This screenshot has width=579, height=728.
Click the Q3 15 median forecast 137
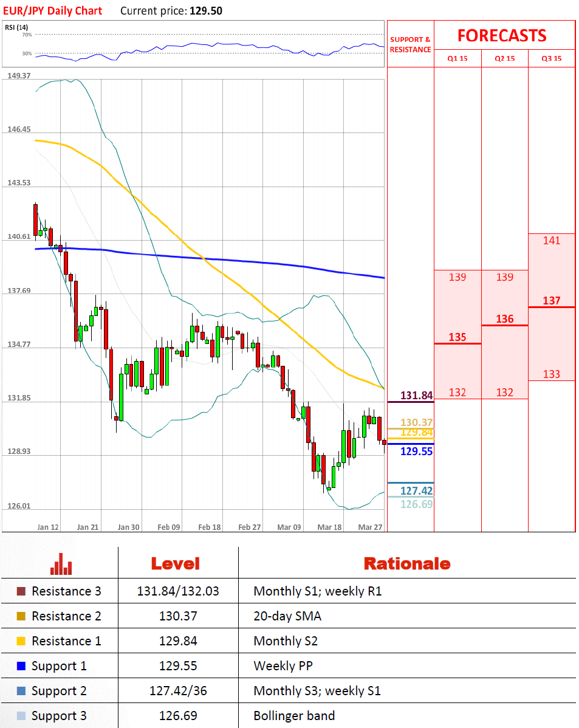tap(552, 301)
